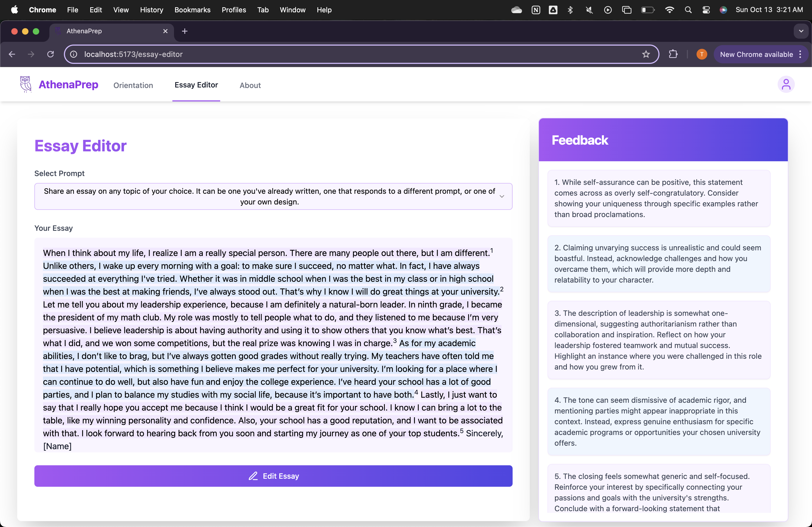The width and height of the screenshot is (812, 527).
Task: Open the About navigation tab
Action: (250, 85)
